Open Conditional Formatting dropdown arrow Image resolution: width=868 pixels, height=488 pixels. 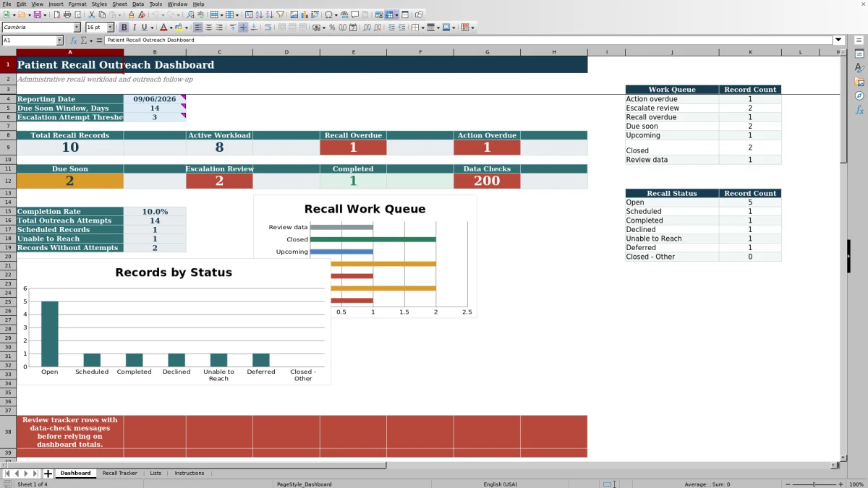click(x=473, y=28)
